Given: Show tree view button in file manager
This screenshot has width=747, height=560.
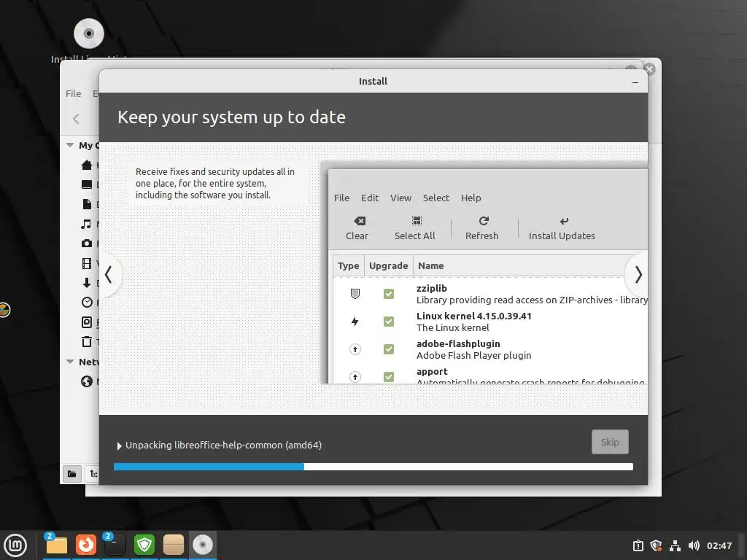Looking at the screenshot, I should click(93, 473).
